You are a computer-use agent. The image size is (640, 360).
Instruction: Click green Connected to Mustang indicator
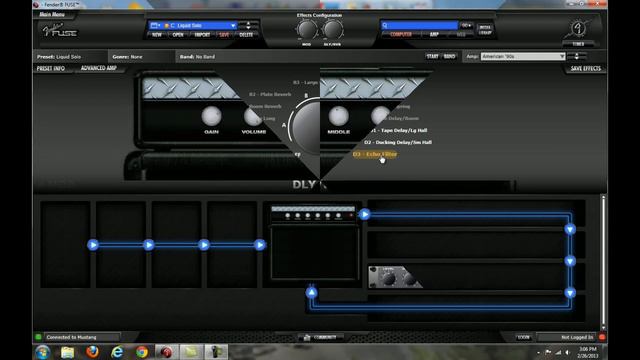click(38, 337)
